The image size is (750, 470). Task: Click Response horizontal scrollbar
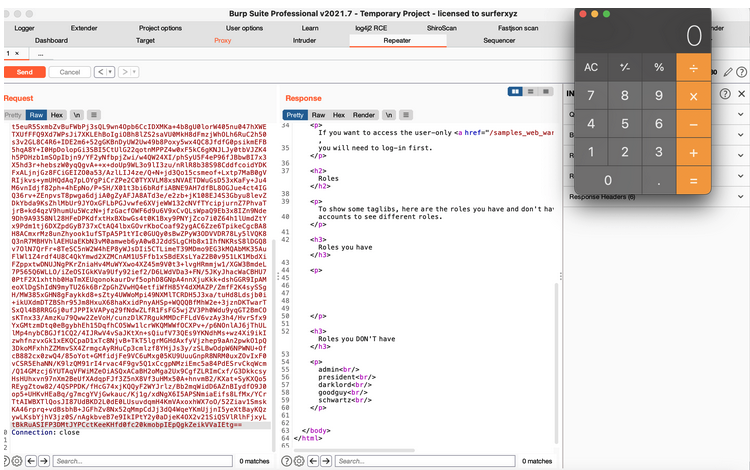click(354, 450)
